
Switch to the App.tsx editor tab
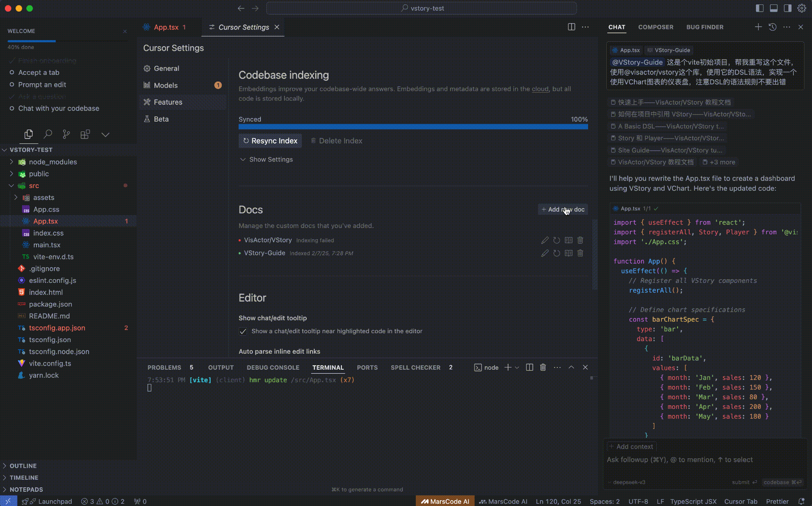click(x=166, y=27)
